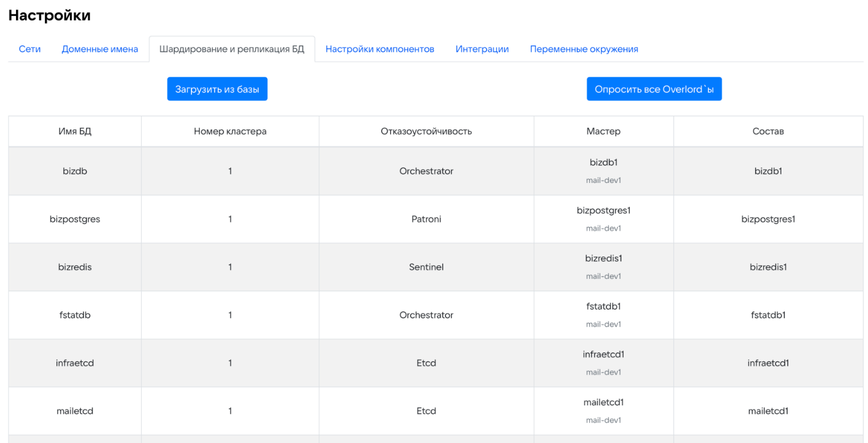The image size is (868, 443).
Task: Click Etcd in the mailetcd row
Action: 426,411
